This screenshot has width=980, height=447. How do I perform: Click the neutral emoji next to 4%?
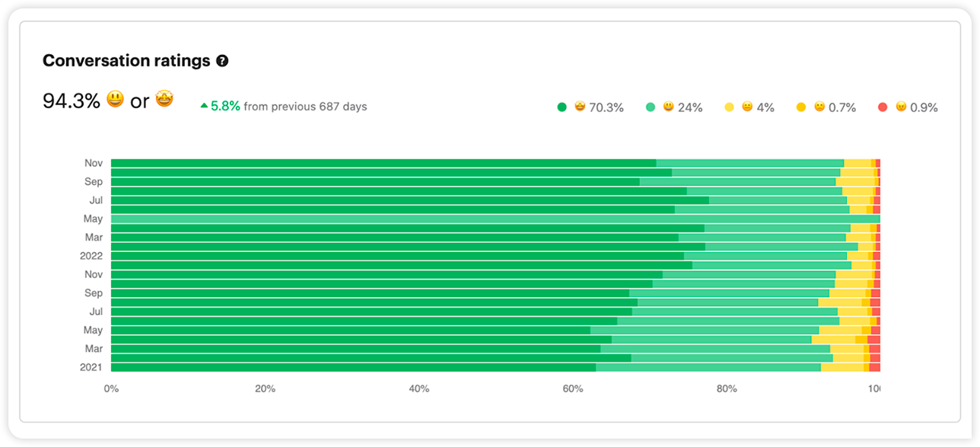click(747, 107)
